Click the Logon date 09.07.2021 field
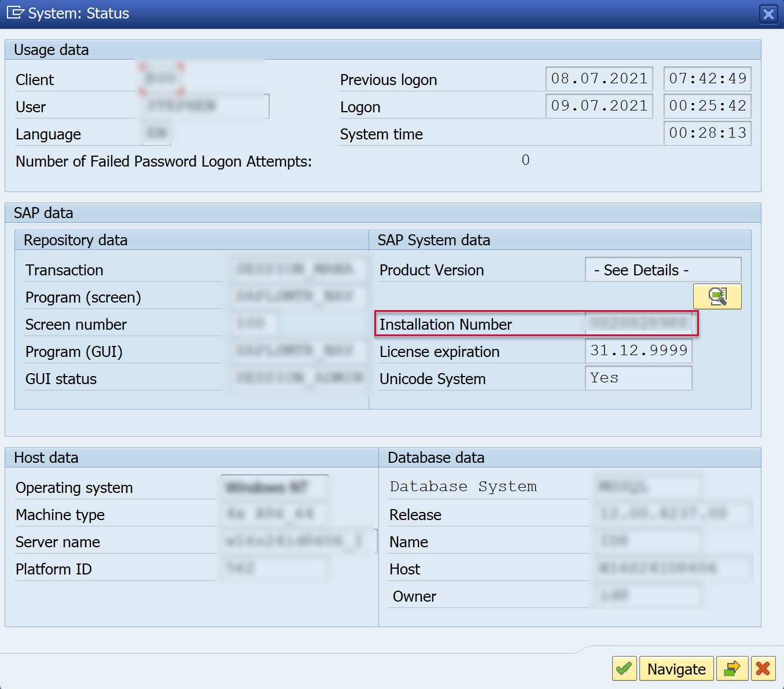Screen dimensions: 784x689 pos(599,106)
